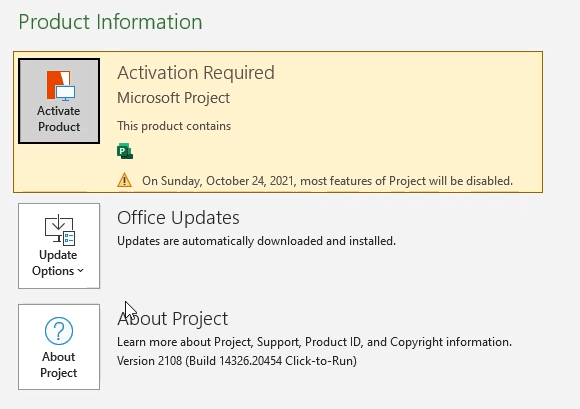Open the Update Options dropdown
Viewport: 580px width, 409px height.
tap(59, 246)
